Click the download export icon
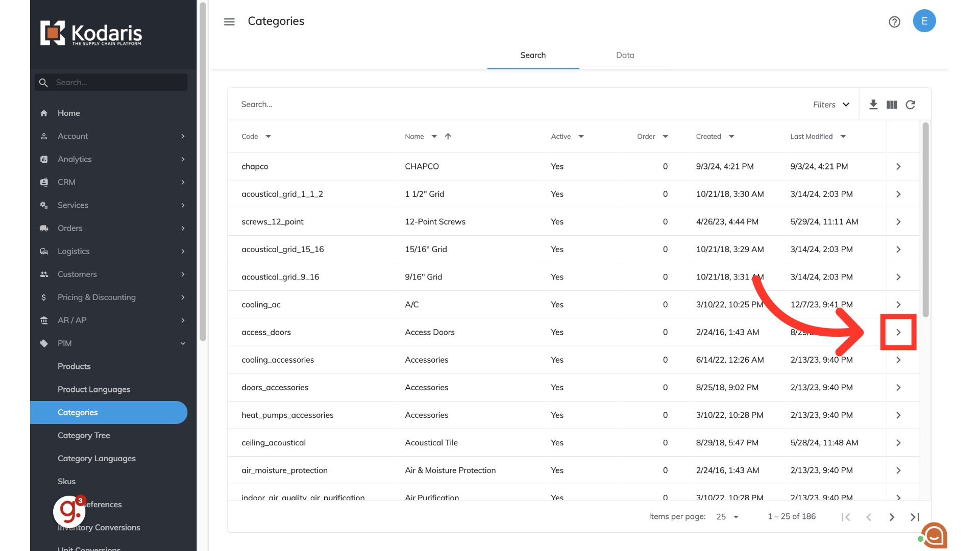980x551 pixels. click(873, 105)
